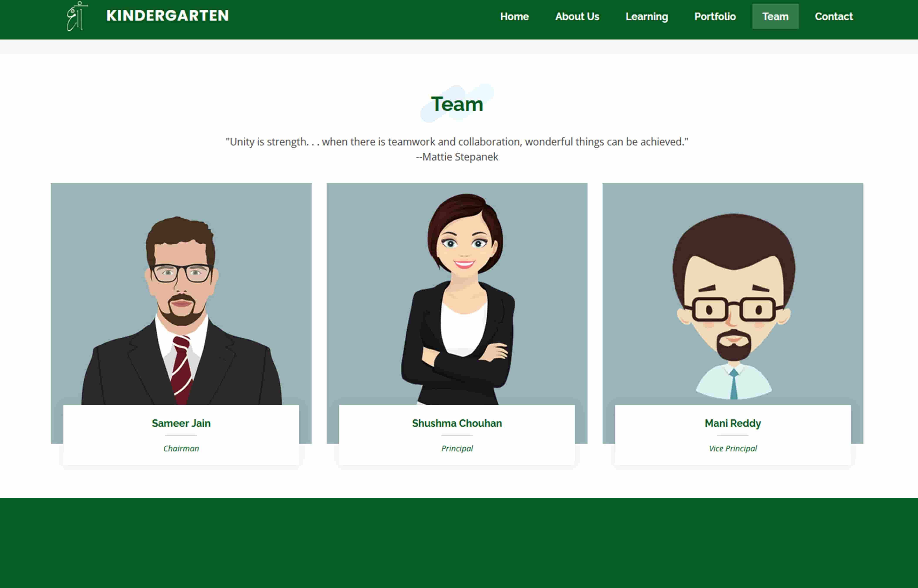
Task: Click the name Mani Reddy
Action: (x=732, y=423)
